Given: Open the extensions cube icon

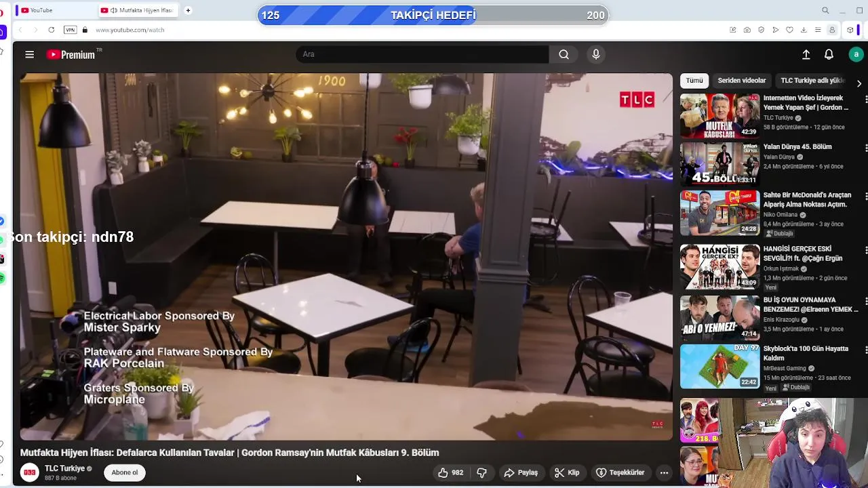Looking at the screenshot, I should 850,30.
